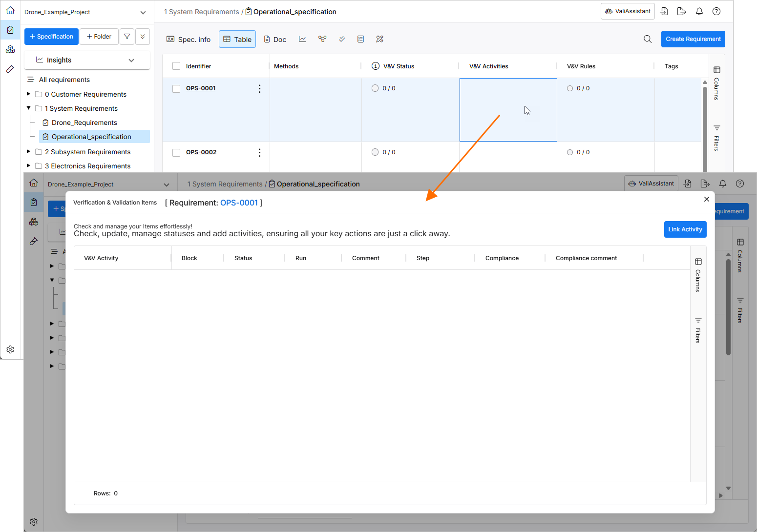Click the filter funnel icon beside Folder button
757x532 pixels.
pos(127,37)
